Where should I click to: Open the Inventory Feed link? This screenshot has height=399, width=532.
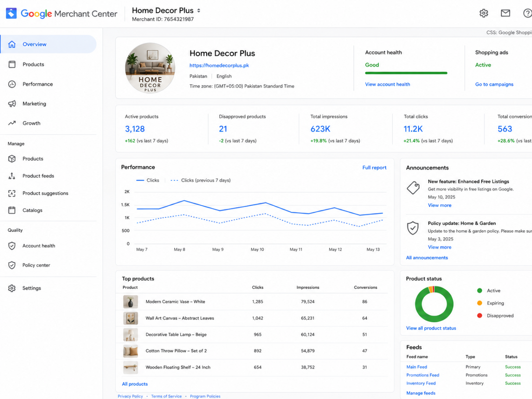421,383
